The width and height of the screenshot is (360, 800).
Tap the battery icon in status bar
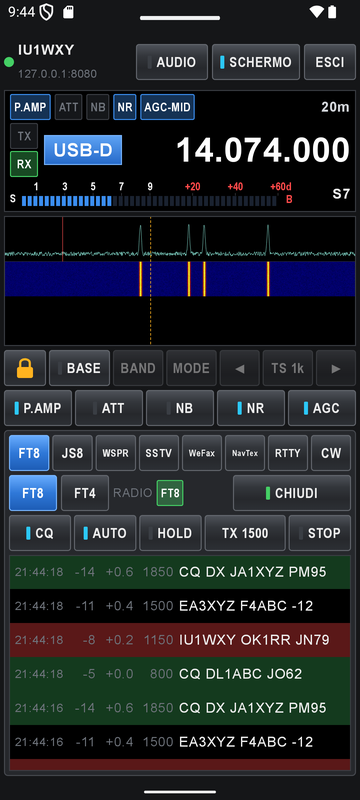(332, 12)
